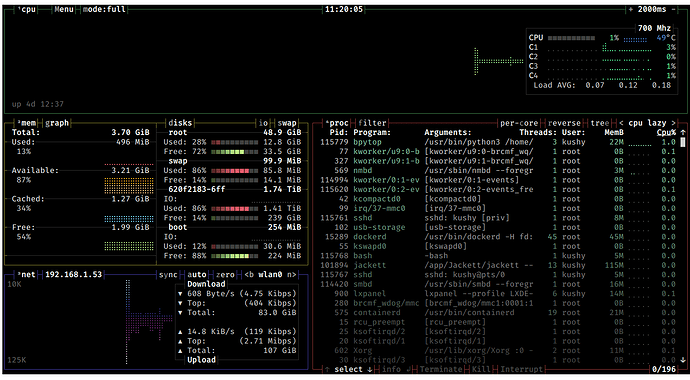690x380 pixels.
Task: Click the proc box label
Action: pos(337,123)
